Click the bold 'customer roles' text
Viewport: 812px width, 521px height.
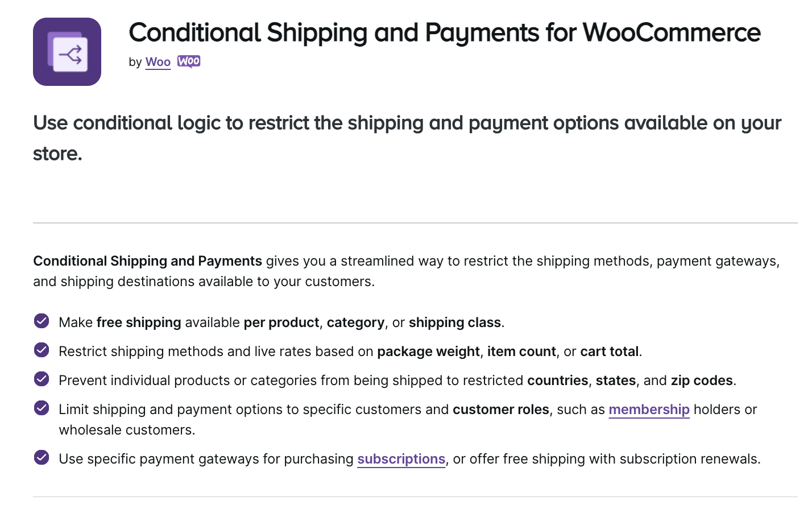[500, 410]
